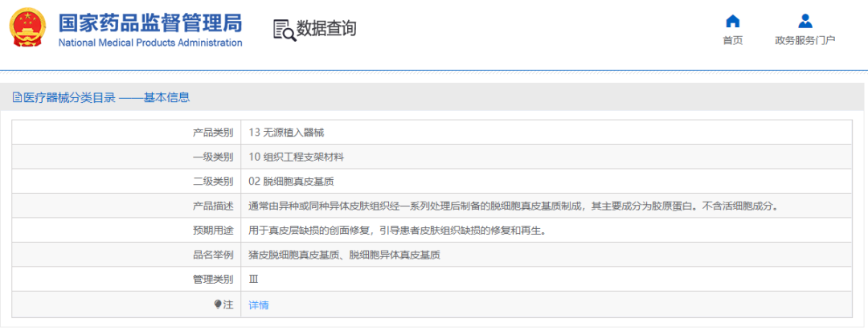Click the 管理类别 label
Viewport: 868px width, 331px height.
coord(213,279)
